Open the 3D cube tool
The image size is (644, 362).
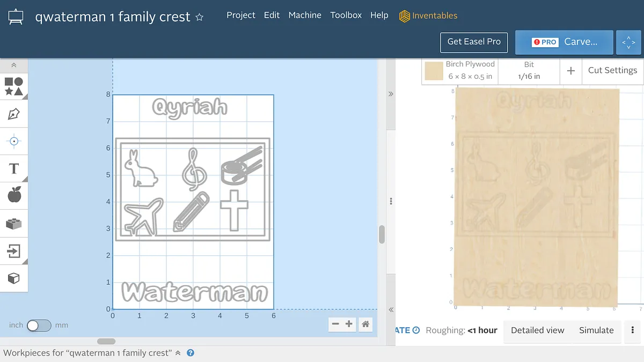14,278
